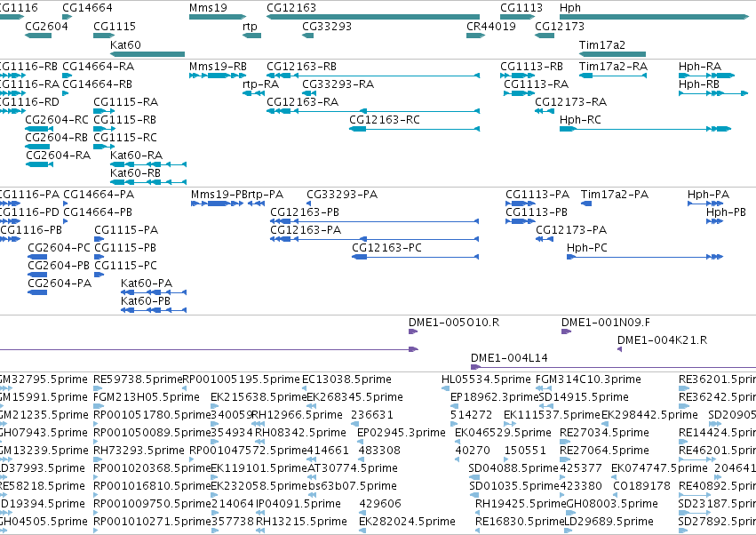The width and height of the screenshot is (756, 535).
Task: Click the CG2604 gene label
Action: [x=46, y=26]
